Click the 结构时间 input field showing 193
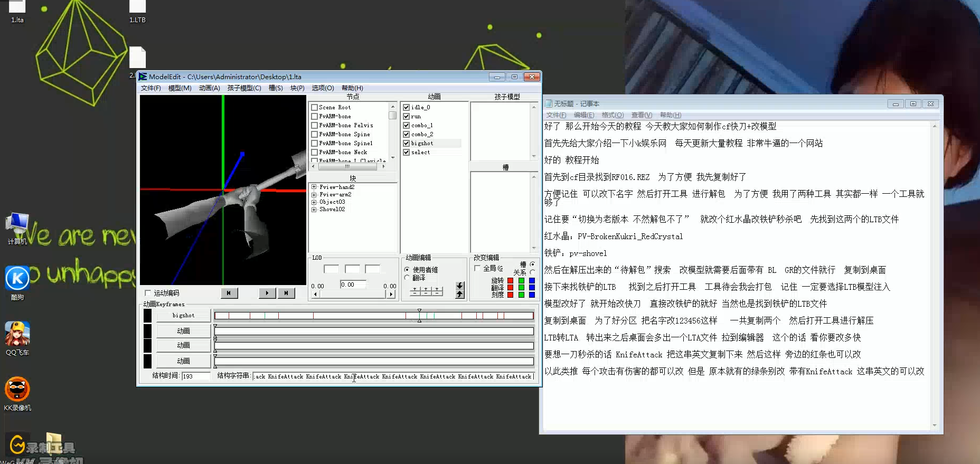 coord(196,376)
